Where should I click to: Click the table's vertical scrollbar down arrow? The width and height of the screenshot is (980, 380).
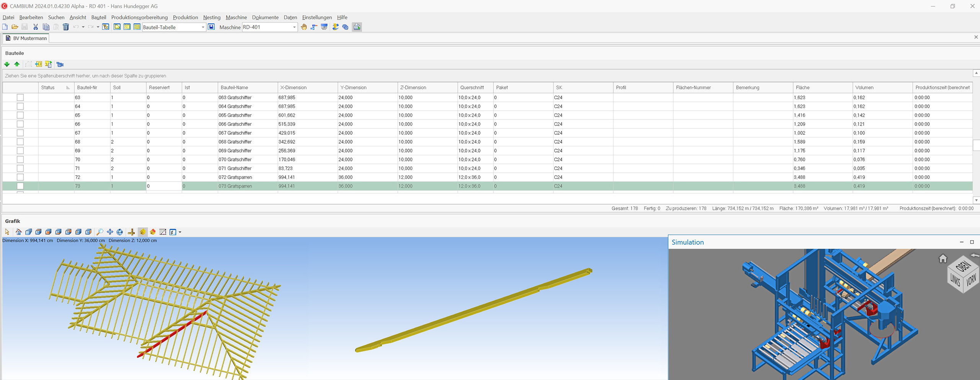coord(976,200)
